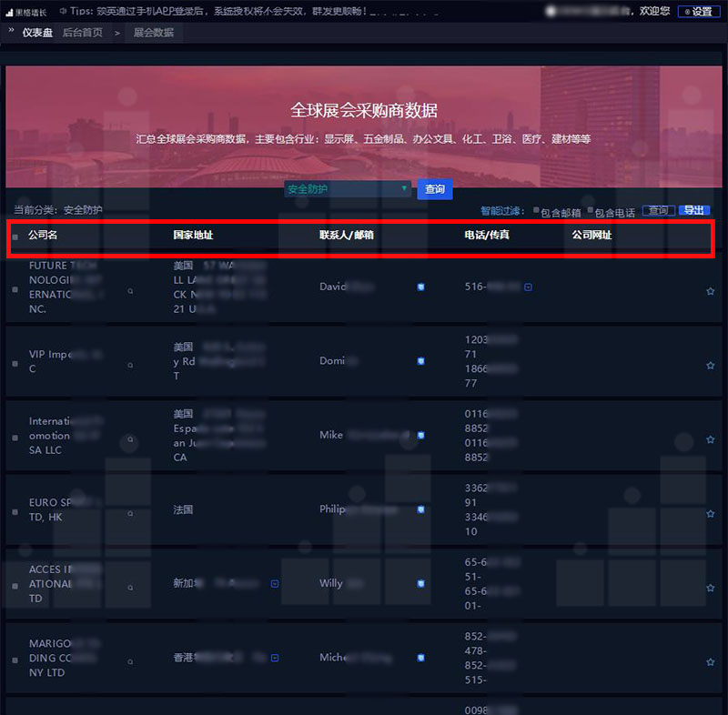Open email icon next to contact David
The width and height of the screenshot is (728, 715).
[420, 287]
